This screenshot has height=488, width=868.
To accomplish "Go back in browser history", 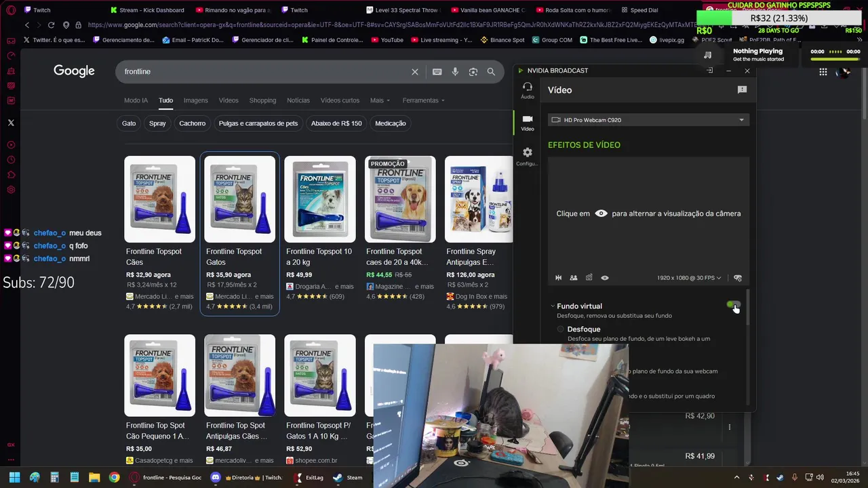I will 27,25.
